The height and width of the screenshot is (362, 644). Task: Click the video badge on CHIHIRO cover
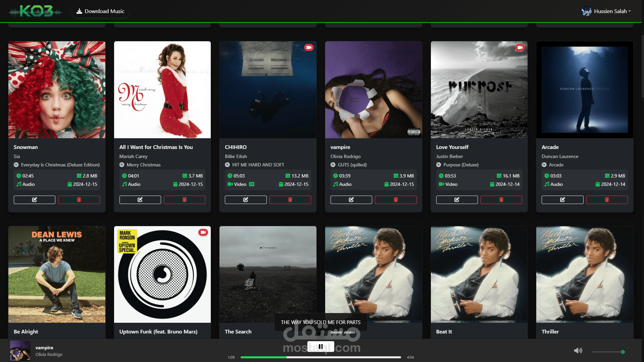pyautogui.click(x=309, y=48)
